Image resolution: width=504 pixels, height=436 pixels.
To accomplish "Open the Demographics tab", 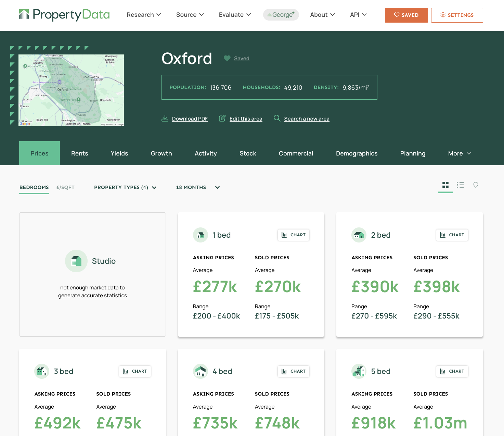I will (357, 153).
